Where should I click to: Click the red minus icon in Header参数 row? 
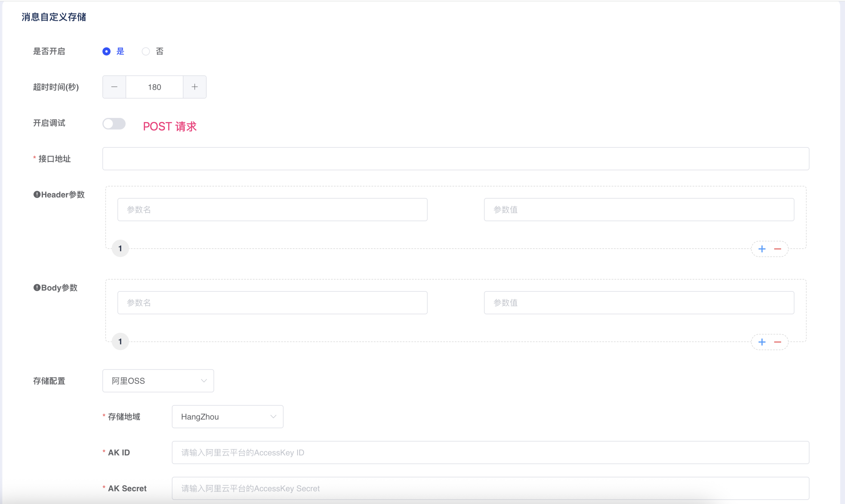(x=777, y=249)
